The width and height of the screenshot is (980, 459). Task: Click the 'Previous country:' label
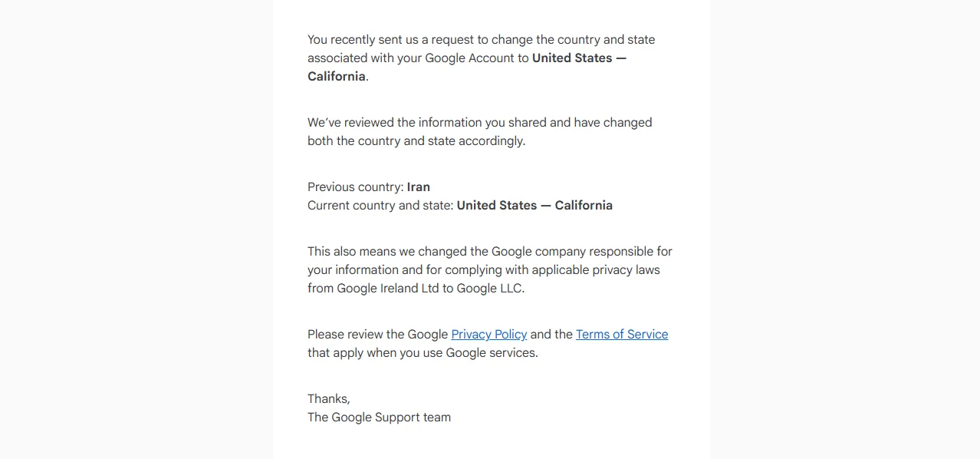click(x=356, y=187)
